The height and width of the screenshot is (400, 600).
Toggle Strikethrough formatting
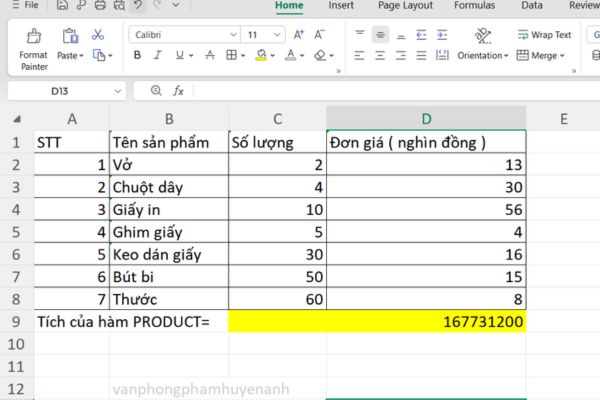pos(210,56)
